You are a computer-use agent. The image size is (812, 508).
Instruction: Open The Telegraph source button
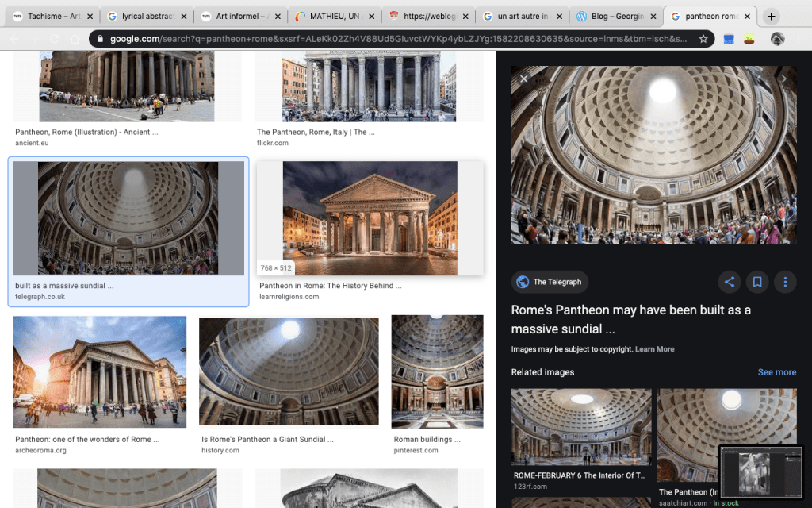(x=550, y=282)
